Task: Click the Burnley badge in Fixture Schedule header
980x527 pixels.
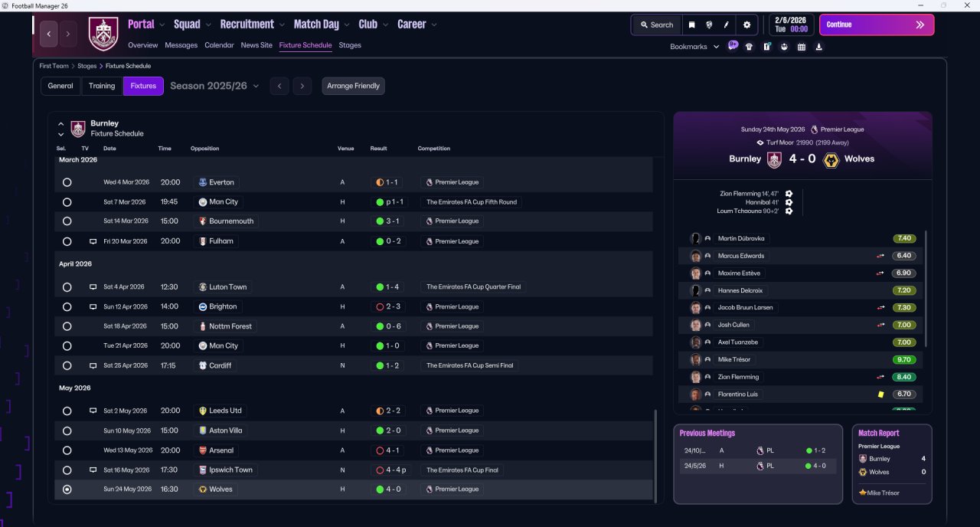Action: point(78,129)
